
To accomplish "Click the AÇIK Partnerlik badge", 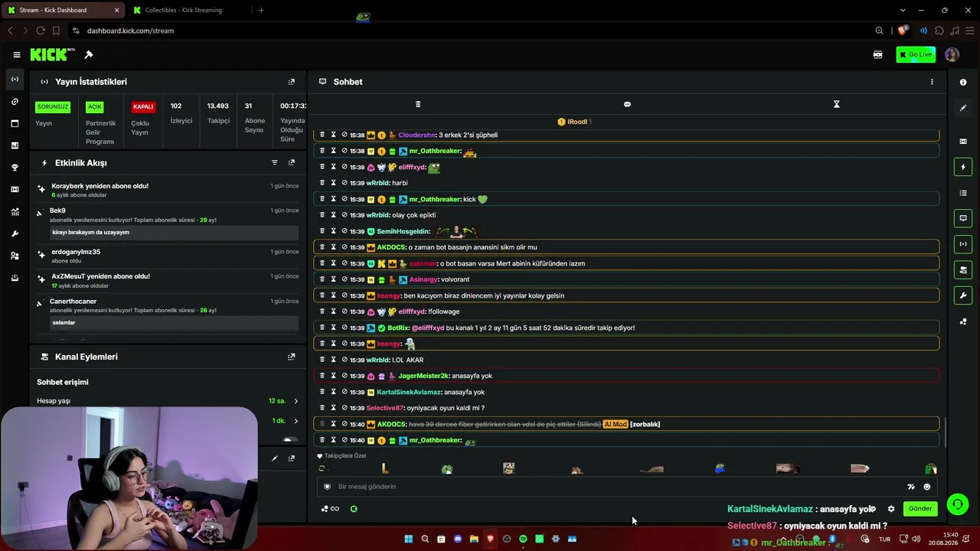I will tap(94, 107).
